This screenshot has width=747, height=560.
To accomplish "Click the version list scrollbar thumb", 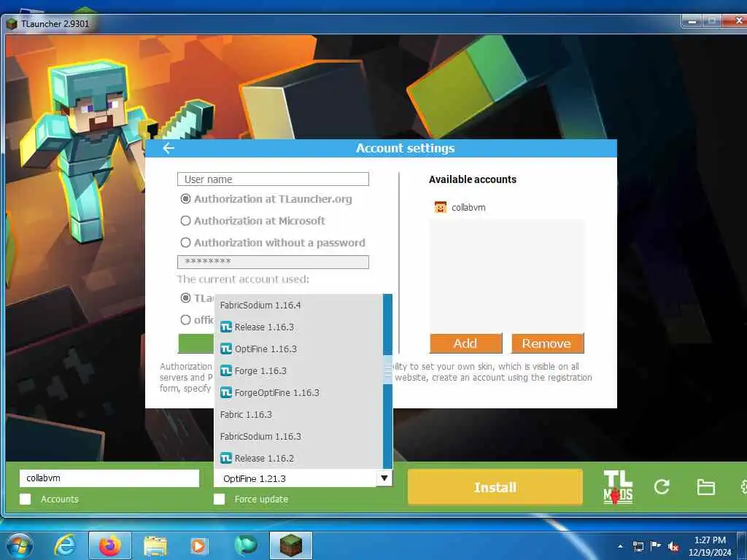I will 388,370.
